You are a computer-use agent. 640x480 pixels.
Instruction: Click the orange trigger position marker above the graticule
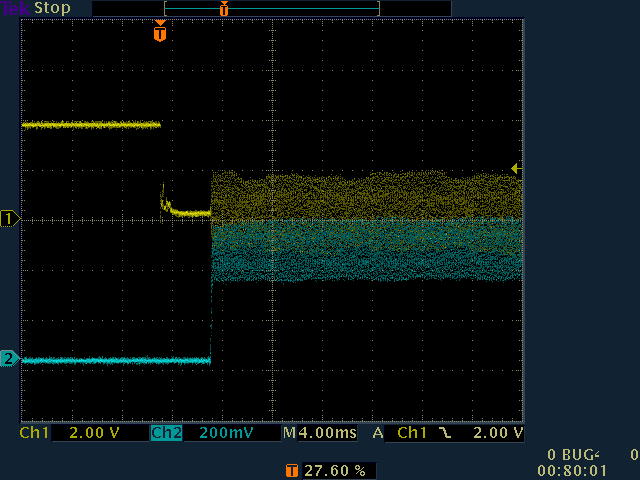[160, 33]
